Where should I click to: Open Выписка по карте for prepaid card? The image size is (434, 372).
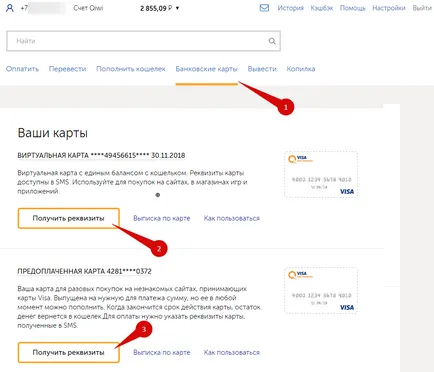162,352
